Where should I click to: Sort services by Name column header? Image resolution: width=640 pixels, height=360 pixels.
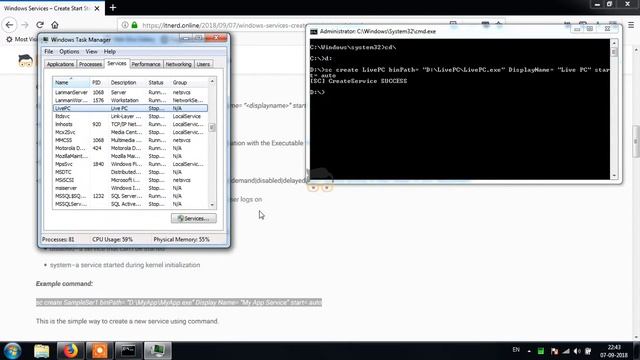71,82
